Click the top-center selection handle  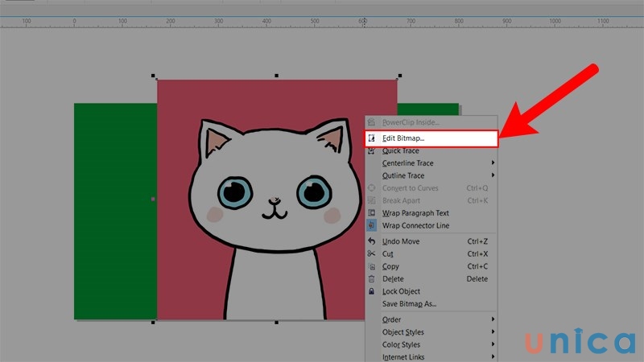click(x=277, y=76)
